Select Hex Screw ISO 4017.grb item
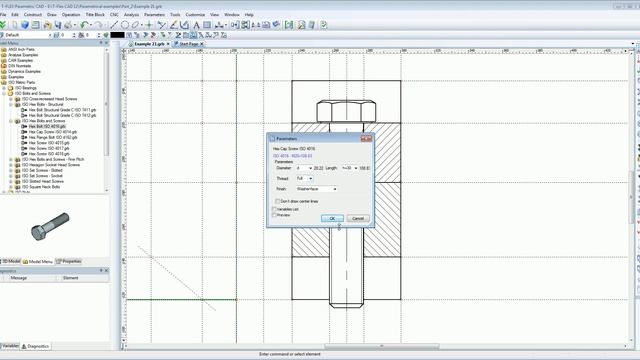The height and width of the screenshot is (360, 640). 49,149
